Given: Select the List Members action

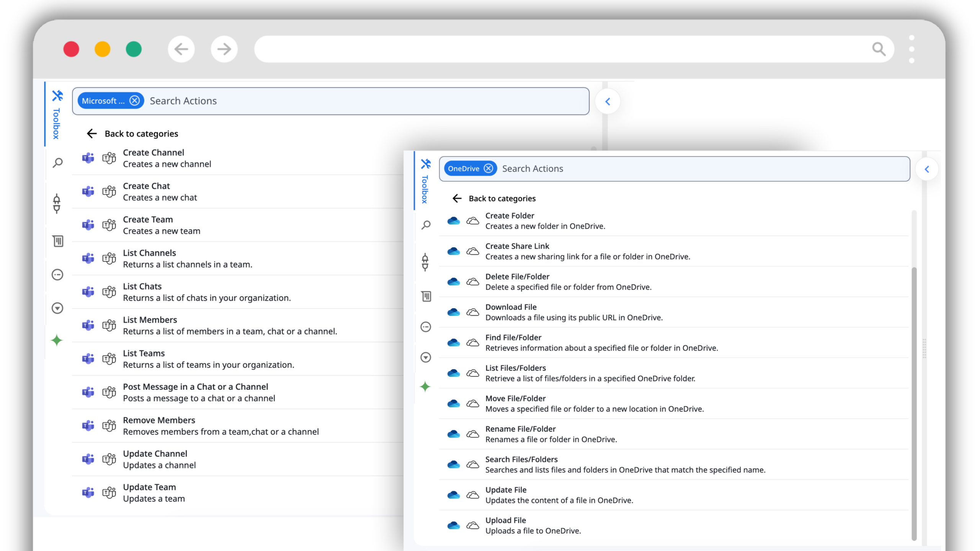Looking at the screenshot, I should click(237, 326).
